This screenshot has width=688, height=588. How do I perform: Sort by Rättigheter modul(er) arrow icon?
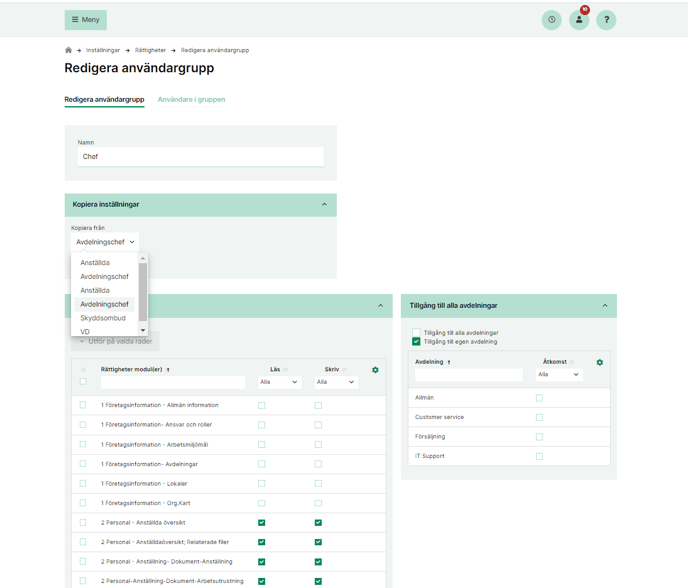coord(168,370)
